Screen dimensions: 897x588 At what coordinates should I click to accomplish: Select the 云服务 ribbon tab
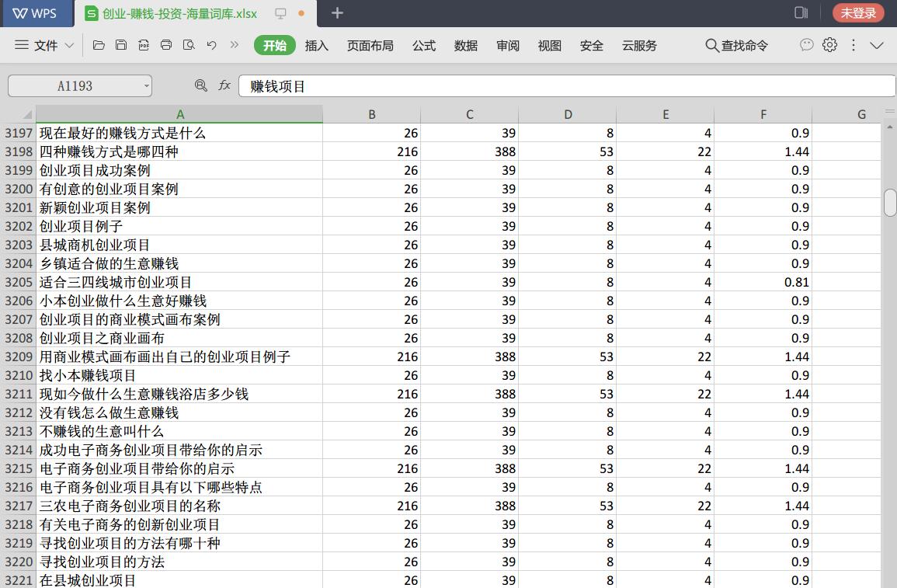[639, 45]
